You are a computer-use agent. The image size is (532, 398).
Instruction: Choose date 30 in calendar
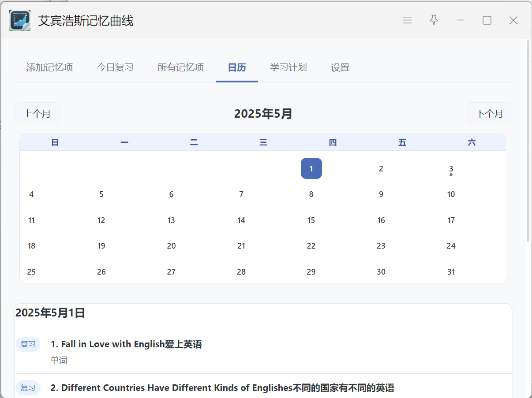point(381,272)
